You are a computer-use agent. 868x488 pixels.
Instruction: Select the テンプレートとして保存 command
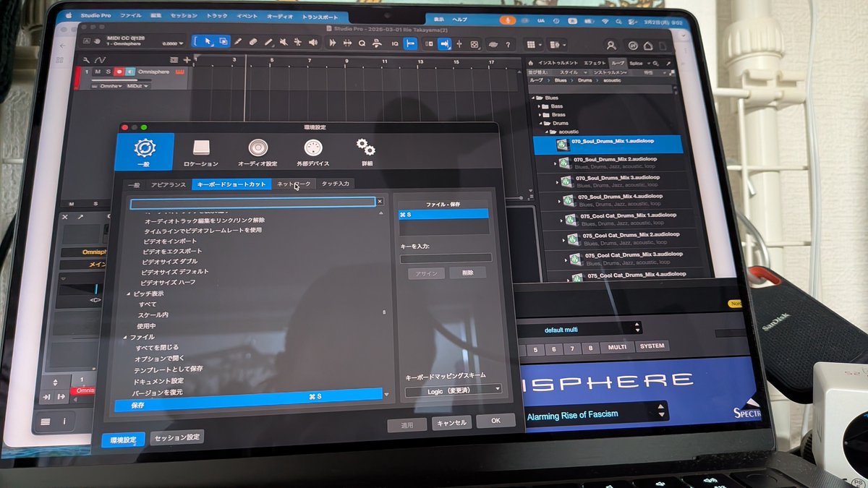169,369
